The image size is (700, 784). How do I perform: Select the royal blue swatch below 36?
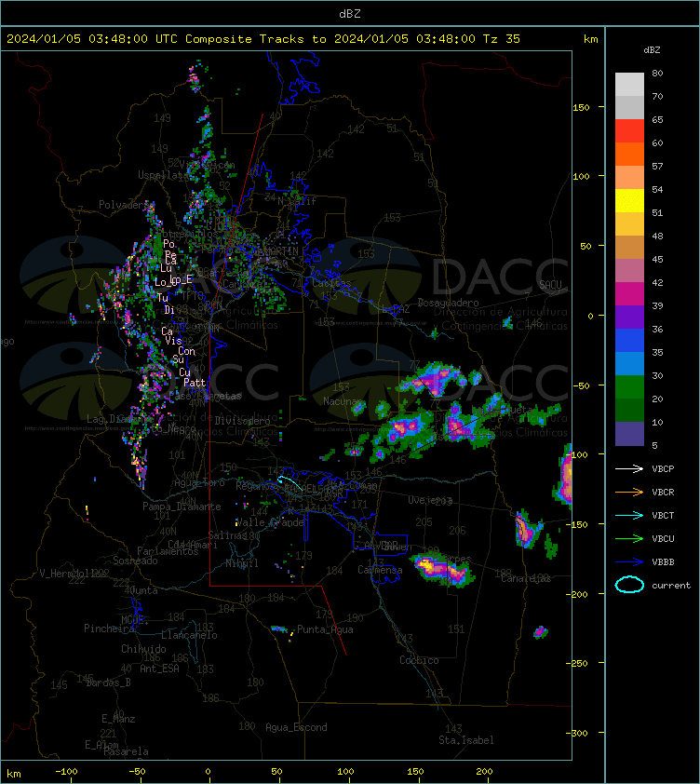tap(629, 340)
